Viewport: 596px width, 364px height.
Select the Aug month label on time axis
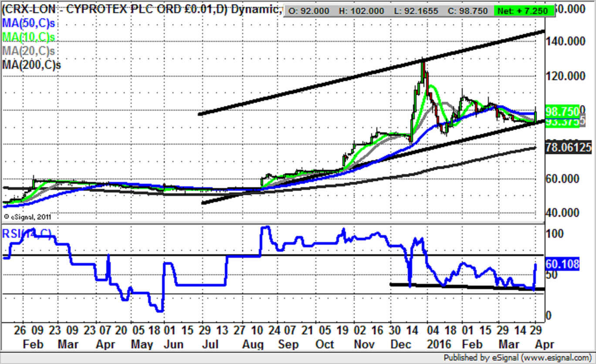(x=253, y=344)
